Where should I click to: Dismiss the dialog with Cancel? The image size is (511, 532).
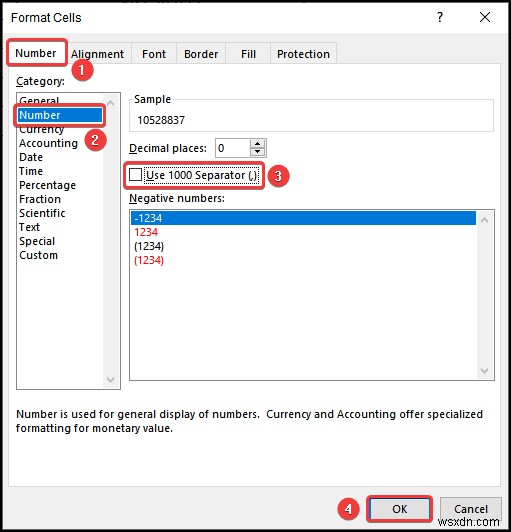coord(471,509)
